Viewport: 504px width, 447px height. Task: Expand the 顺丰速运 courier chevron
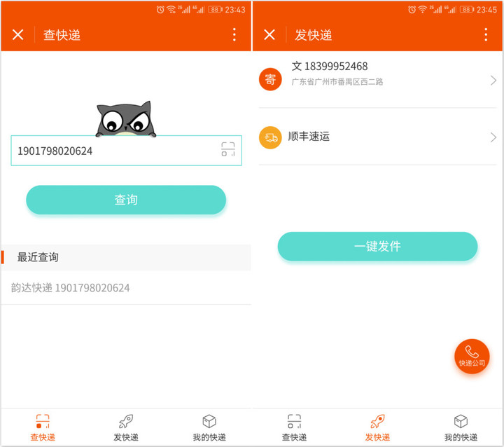click(x=493, y=137)
